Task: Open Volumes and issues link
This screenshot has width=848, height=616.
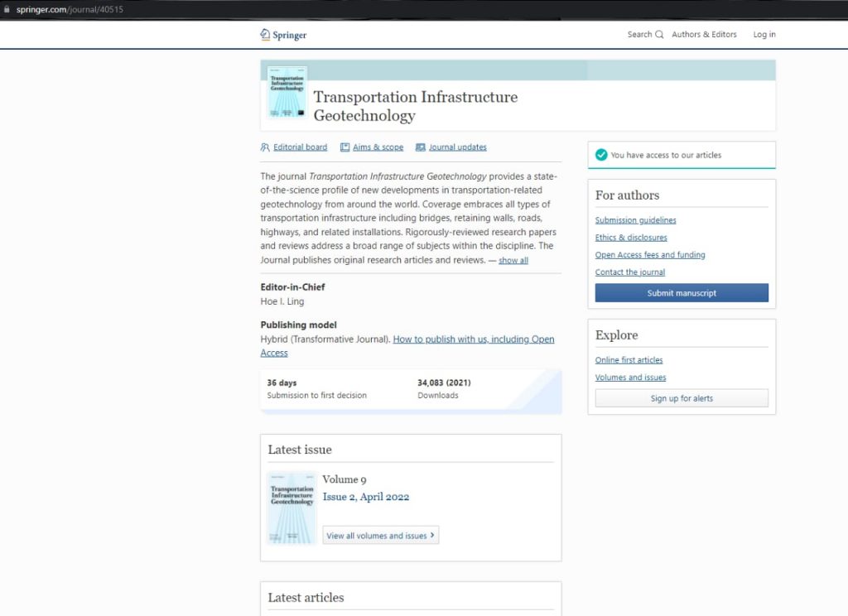Action: 630,377
